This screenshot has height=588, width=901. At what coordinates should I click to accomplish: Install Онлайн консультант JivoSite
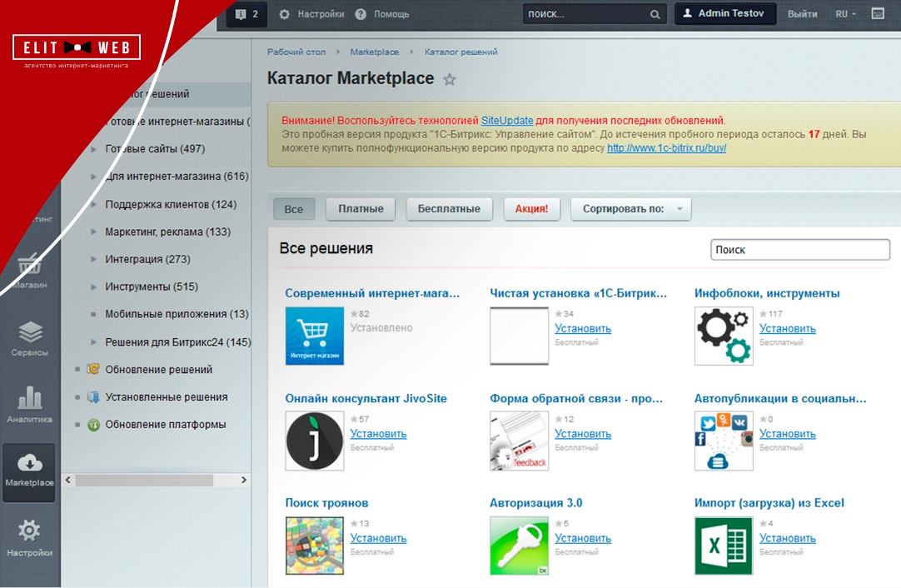378,433
